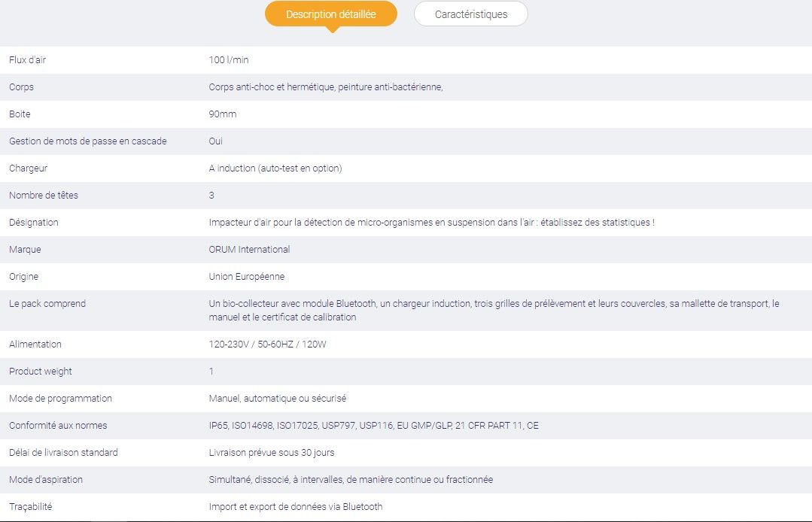Click 'Livraison prévue sous 30 jours' text
This screenshot has width=812, height=522.
tap(272, 453)
